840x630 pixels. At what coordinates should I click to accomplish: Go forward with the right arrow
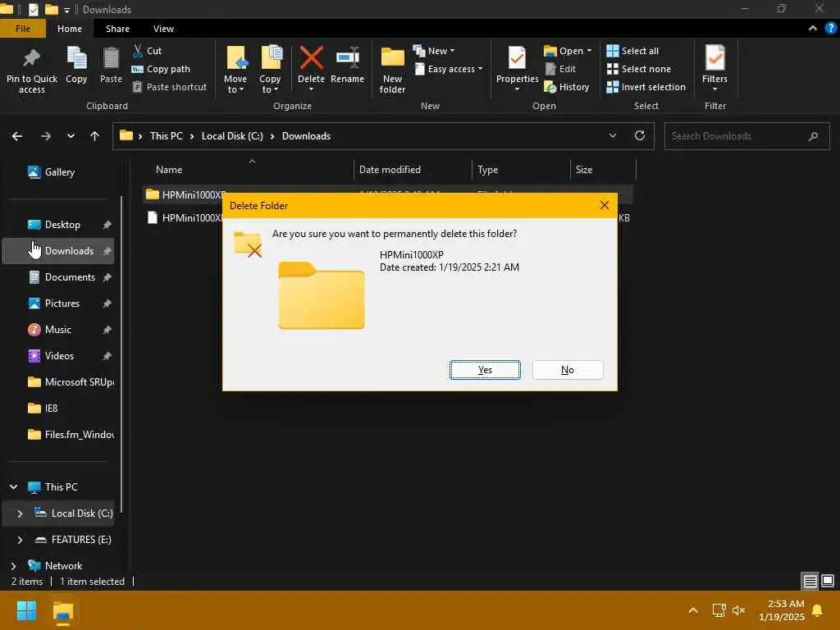coord(46,136)
